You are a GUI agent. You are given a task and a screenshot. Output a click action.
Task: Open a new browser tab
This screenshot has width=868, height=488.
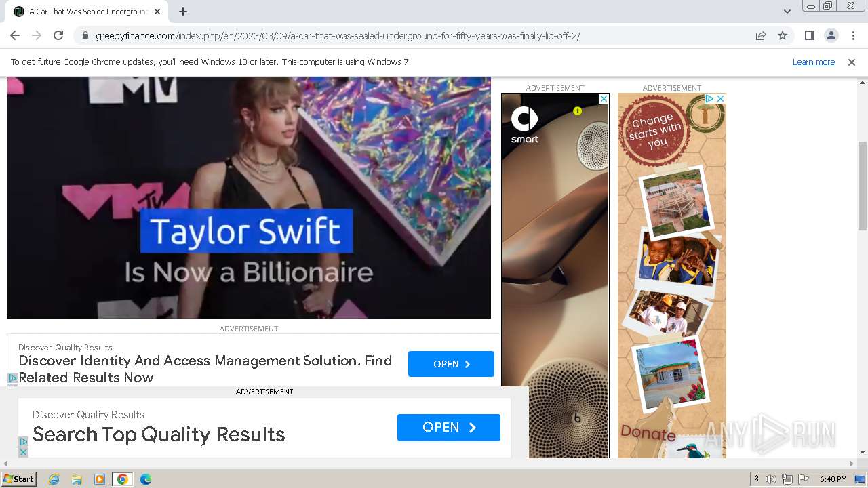[183, 12]
